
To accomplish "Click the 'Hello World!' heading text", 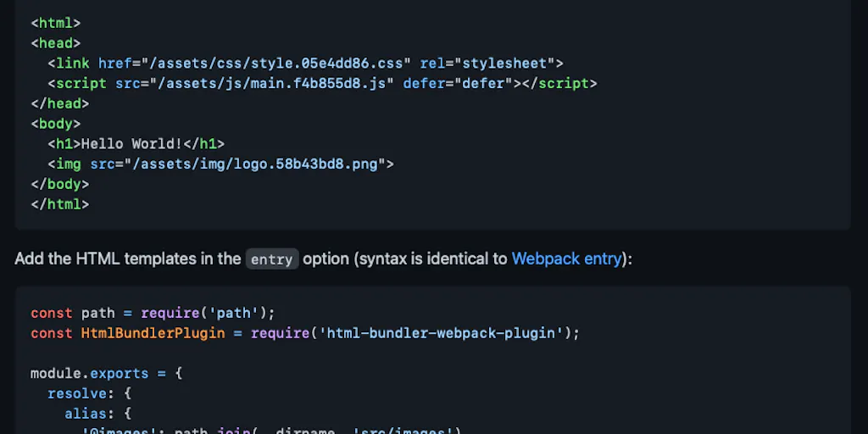I will [131, 144].
